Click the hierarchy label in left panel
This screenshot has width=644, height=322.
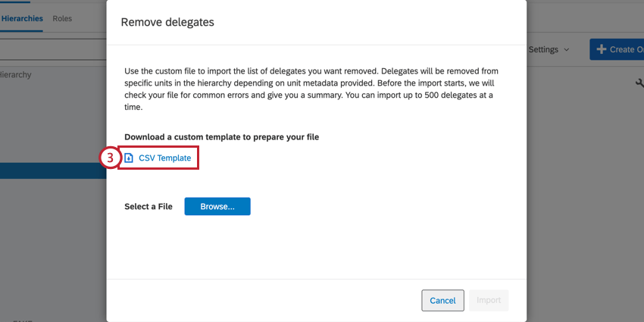click(15, 75)
